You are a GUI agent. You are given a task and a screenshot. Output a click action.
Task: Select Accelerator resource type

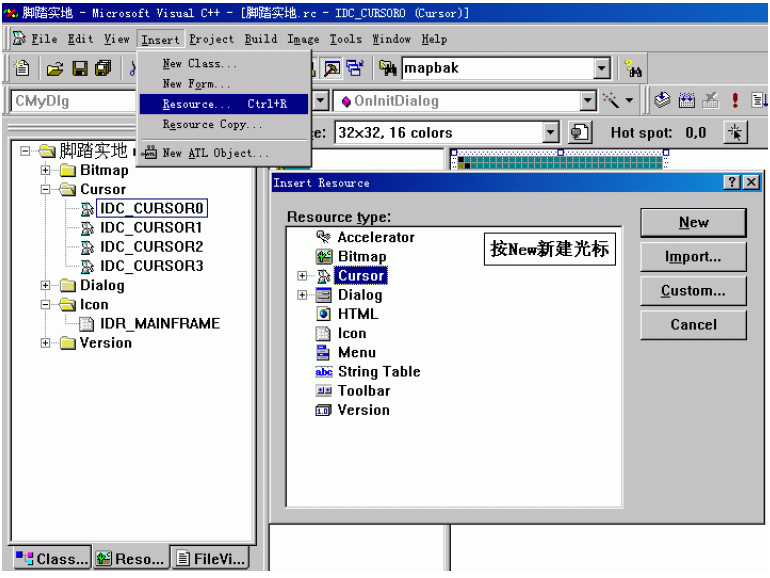point(376,238)
